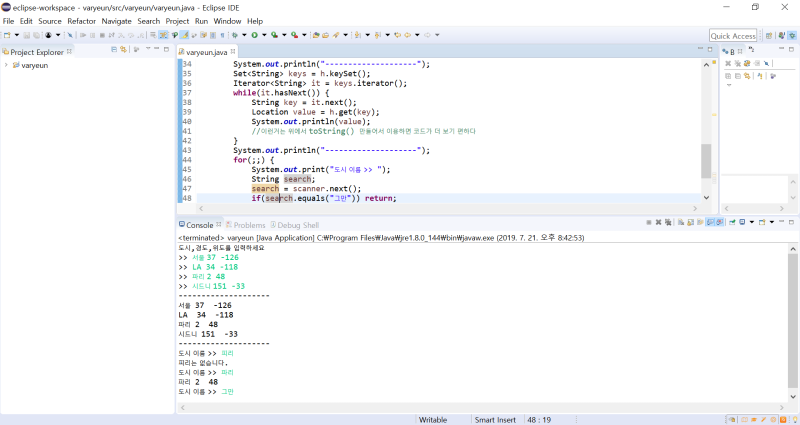Open the Display Selected Console dropdown arrow
Screen dimensions: 800x425
click(x=752, y=222)
